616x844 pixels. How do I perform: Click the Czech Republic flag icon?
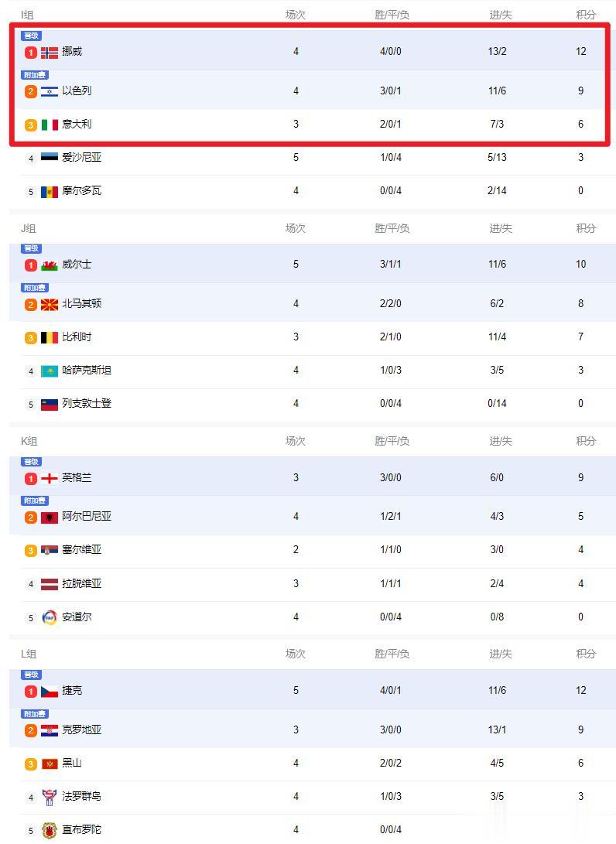click(50, 692)
